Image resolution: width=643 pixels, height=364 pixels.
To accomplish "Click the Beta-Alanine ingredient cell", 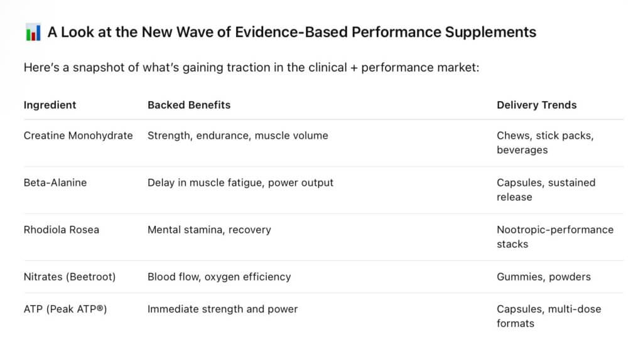I will point(55,183).
